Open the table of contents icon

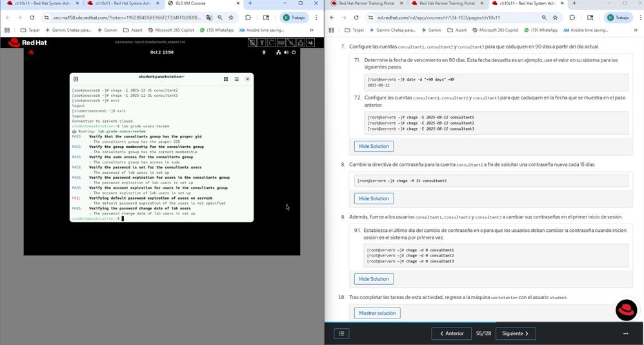342,333
